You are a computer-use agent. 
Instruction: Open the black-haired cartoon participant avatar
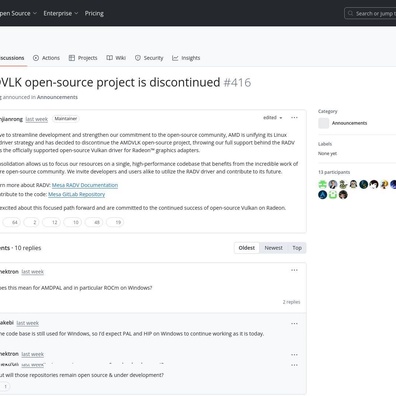tap(374, 184)
